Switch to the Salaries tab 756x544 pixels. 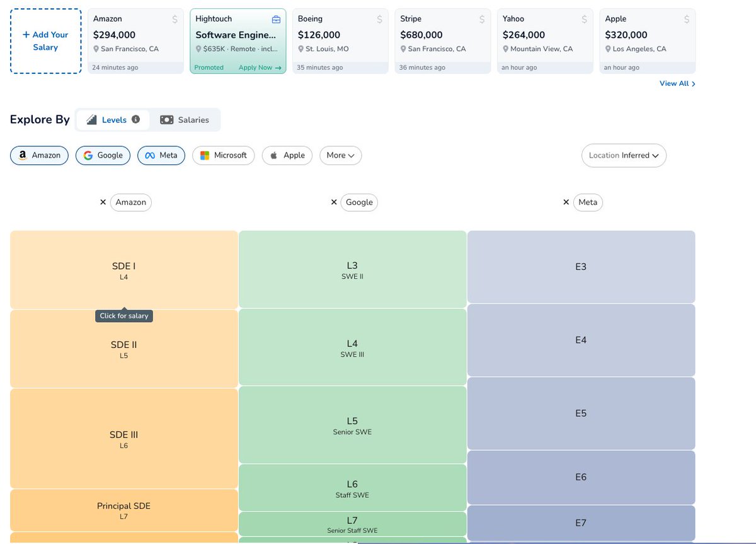pyautogui.click(x=185, y=120)
